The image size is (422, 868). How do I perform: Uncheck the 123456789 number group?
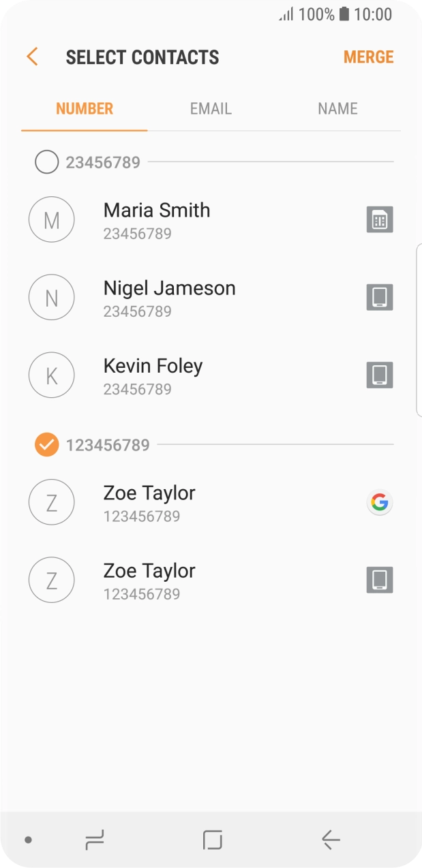(x=46, y=445)
